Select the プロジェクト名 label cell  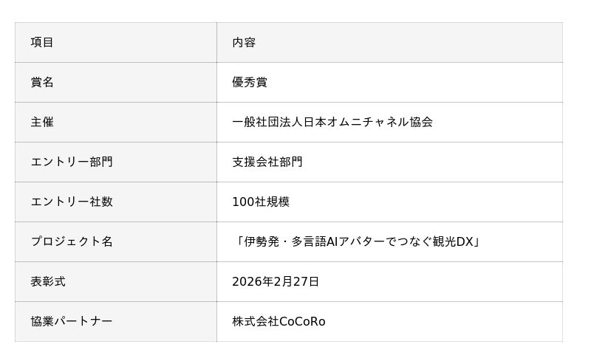(72, 242)
